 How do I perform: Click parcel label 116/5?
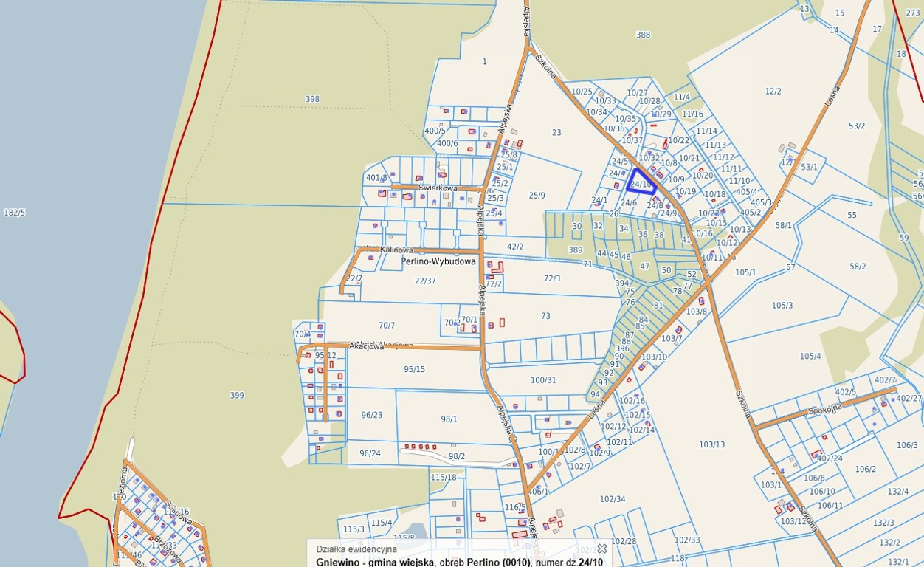(514, 507)
